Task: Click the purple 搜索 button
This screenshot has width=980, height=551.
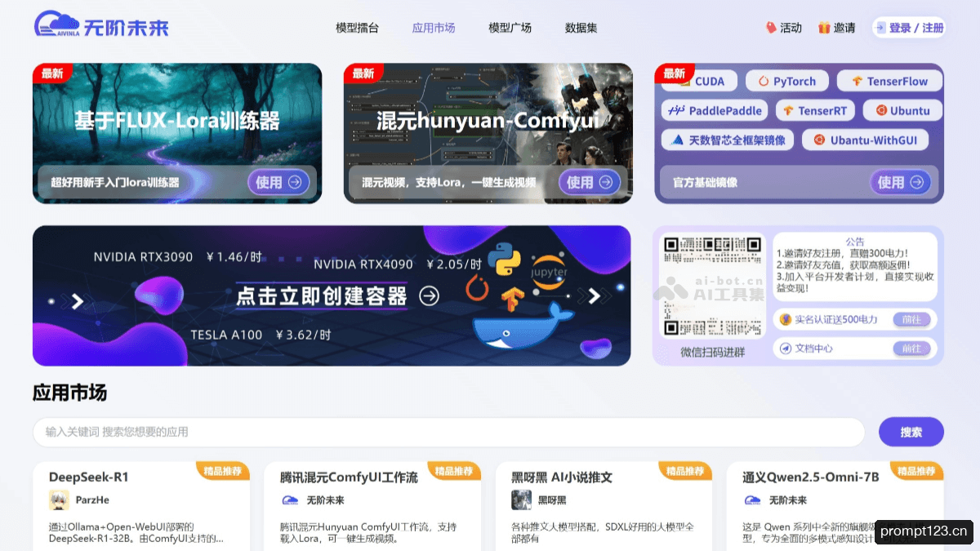Action: point(911,432)
